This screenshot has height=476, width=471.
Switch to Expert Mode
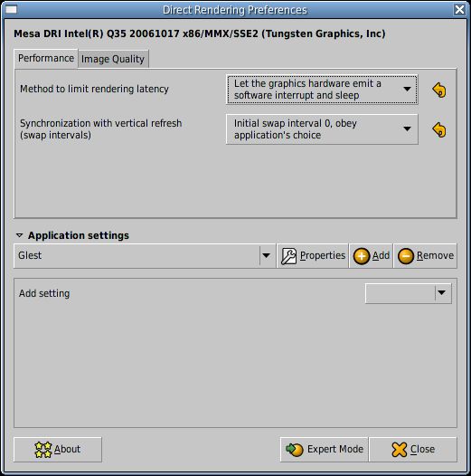pyautogui.click(x=324, y=450)
